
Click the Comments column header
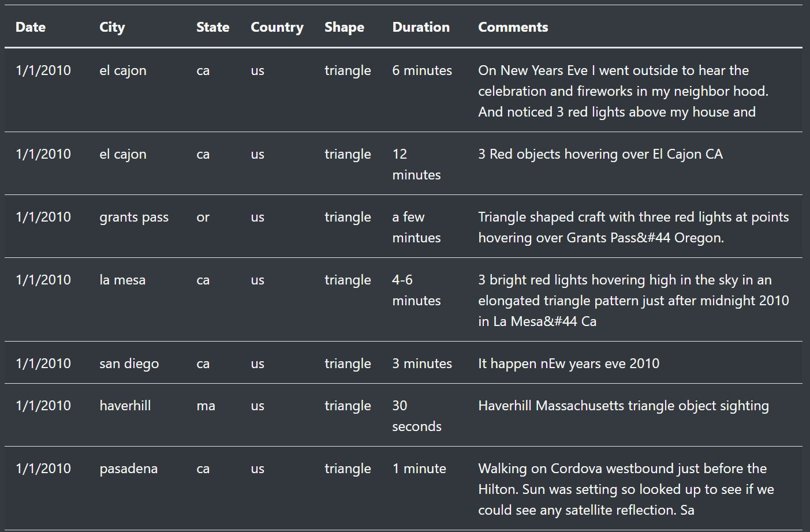coord(513,27)
